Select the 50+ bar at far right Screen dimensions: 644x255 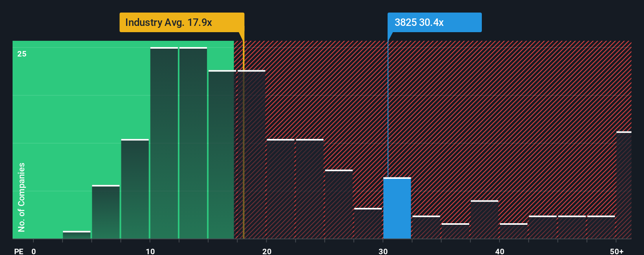(x=624, y=185)
